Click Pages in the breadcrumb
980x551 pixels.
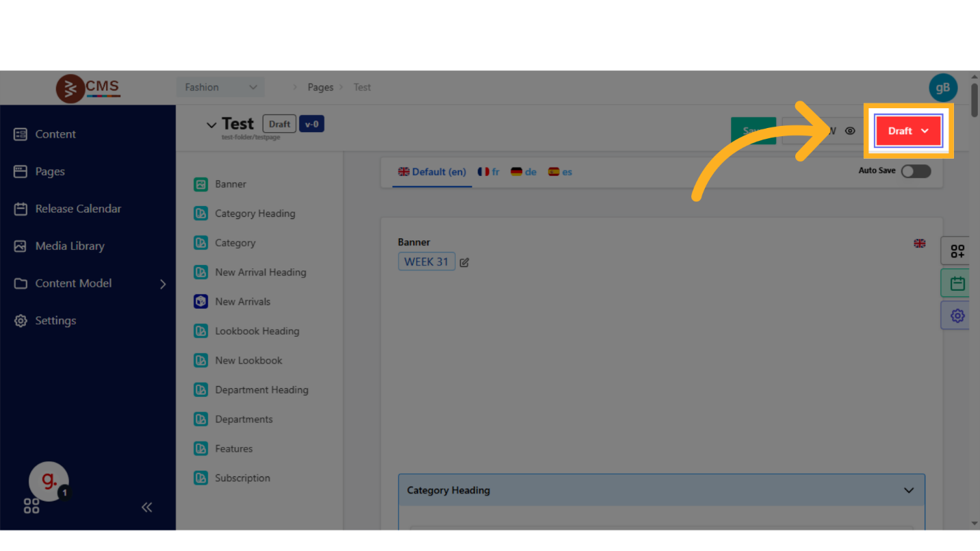click(320, 88)
